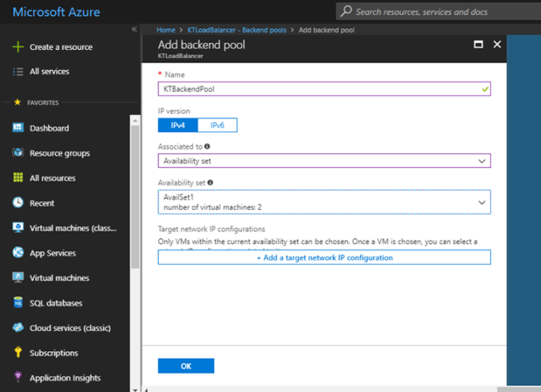Open Application Insights icon

click(17, 378)
